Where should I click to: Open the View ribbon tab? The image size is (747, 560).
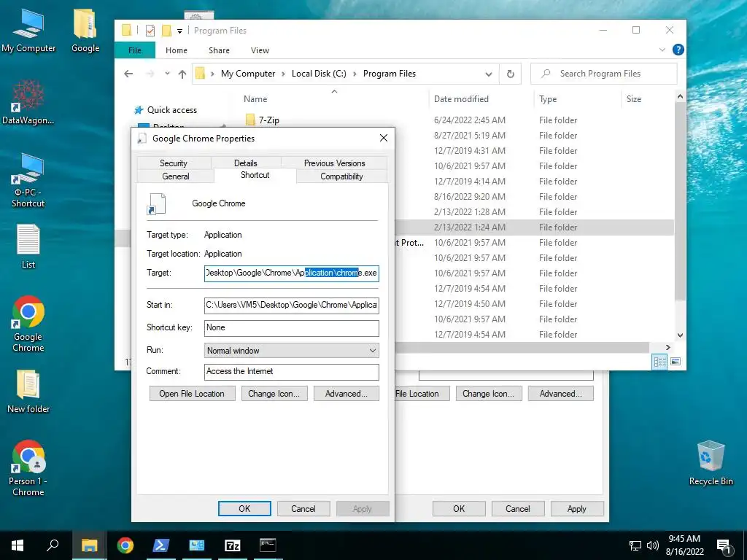coord(260,50)
